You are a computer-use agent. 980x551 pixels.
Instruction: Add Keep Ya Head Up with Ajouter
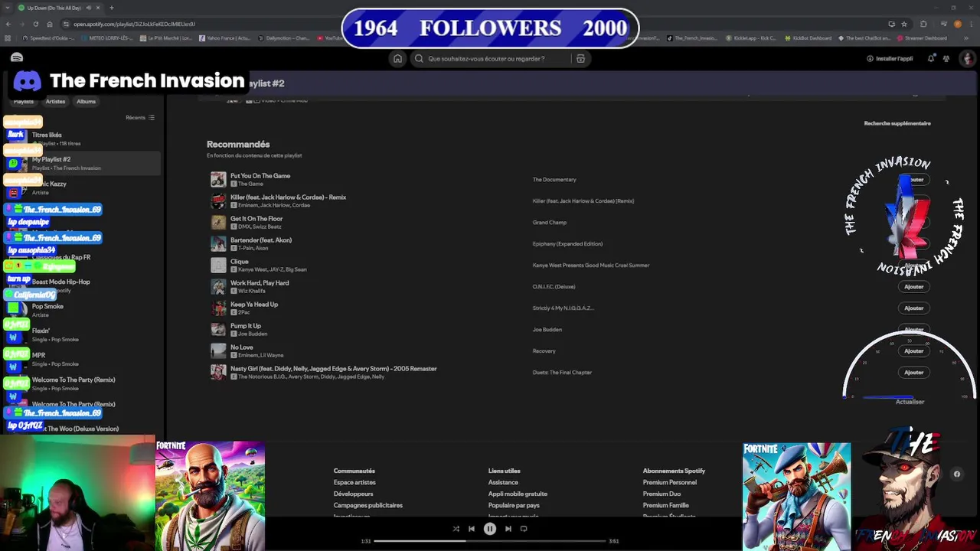coord(913,308)
